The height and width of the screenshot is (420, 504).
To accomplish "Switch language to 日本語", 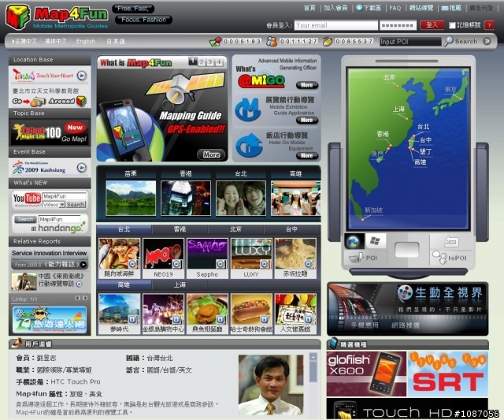I will (116, 41).
